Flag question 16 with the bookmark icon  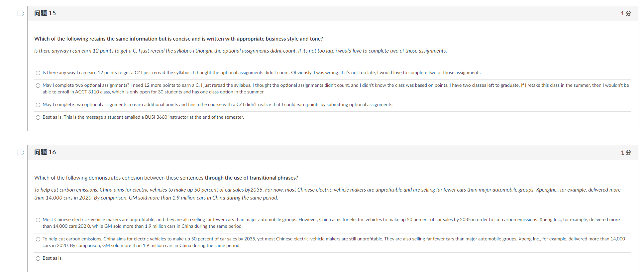(x=21, y=152)
